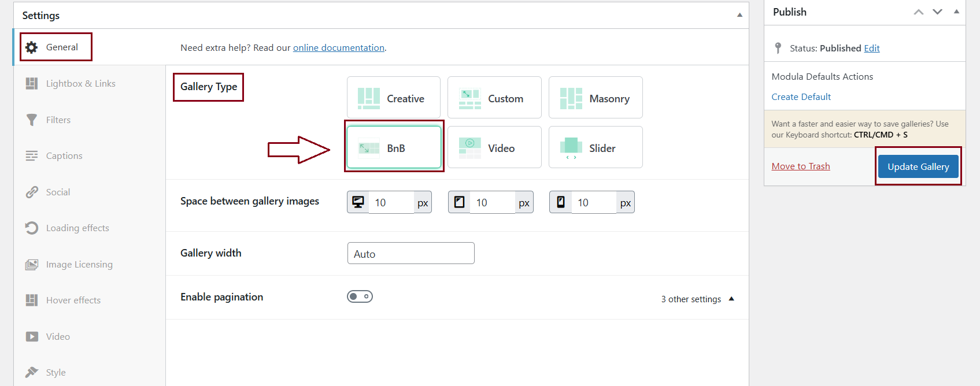Expand the 3 other settings section

[697, 299]
